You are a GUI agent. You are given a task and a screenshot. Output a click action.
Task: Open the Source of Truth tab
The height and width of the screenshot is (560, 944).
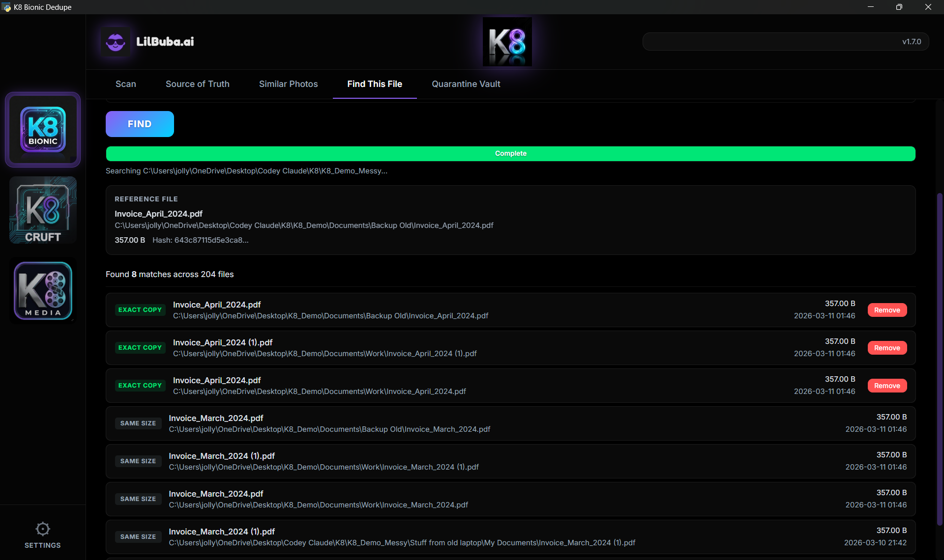click(x=197, y=84)
